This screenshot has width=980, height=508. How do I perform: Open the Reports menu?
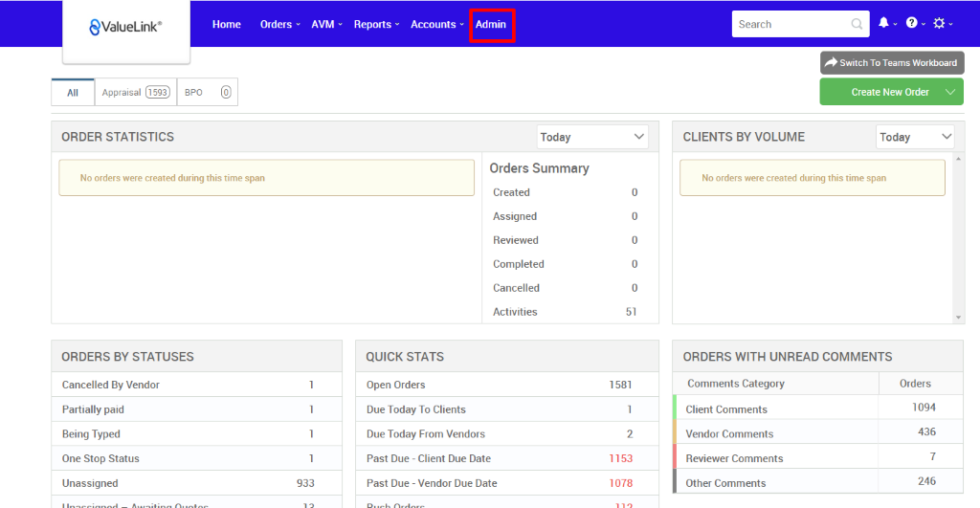pos(375,24)
